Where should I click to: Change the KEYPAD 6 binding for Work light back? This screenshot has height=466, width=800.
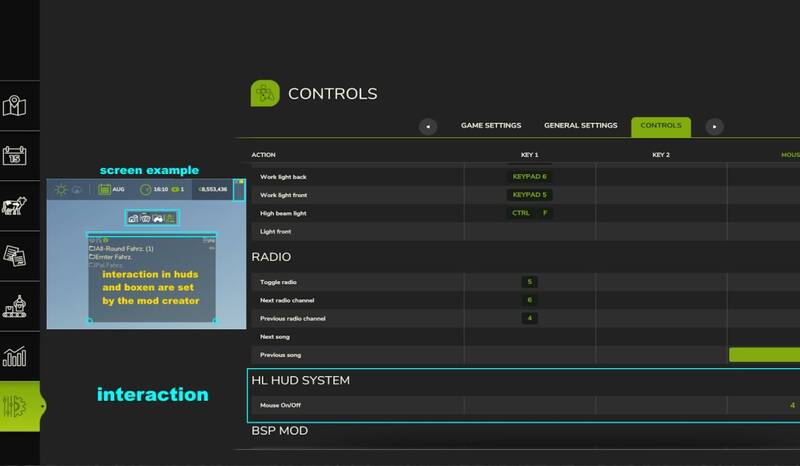click(529, 176)
